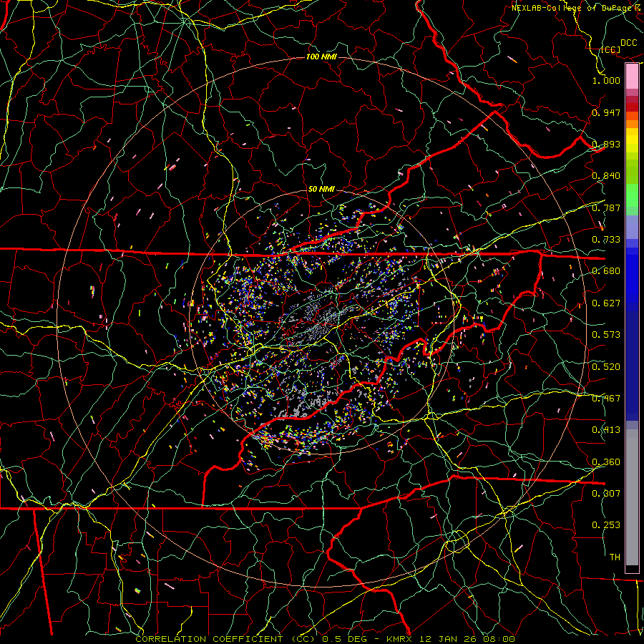Click the [CC] units label above scale
The width and height of the screenshot is (644, 644).
click(x=611, y=49)
